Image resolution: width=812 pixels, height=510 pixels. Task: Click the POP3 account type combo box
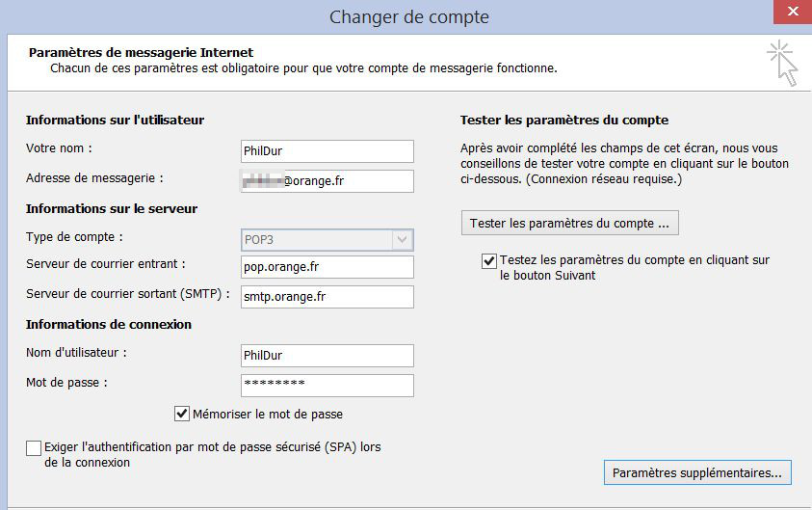(x=318, y=240)
